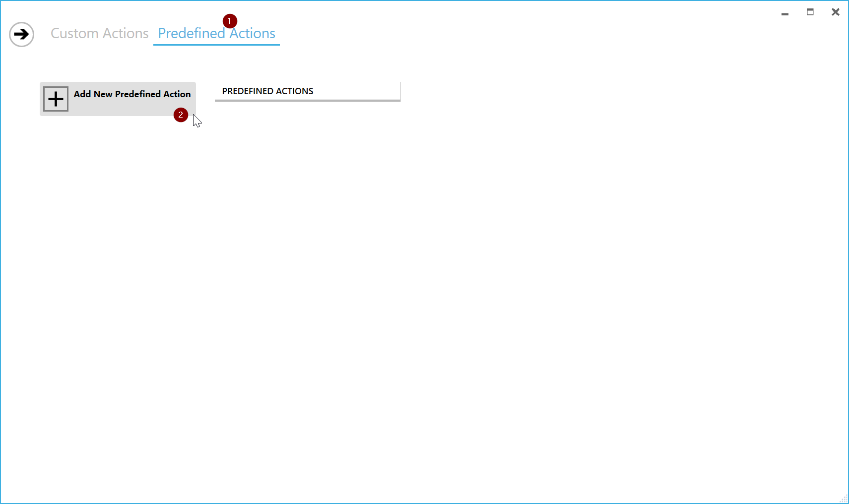849x504 pixels.
Task: Click the resize grip in the window corner
Action: click(844, 499)
